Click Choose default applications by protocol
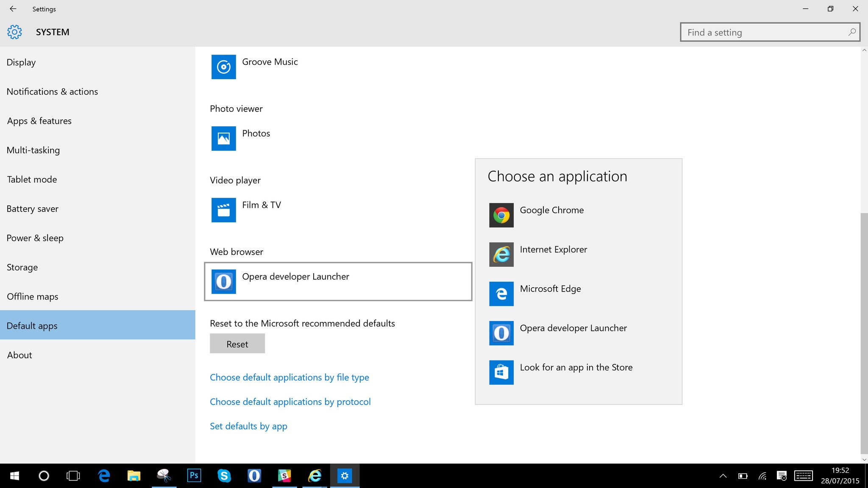This screenshot has width=868, height=488. point(290,401)
